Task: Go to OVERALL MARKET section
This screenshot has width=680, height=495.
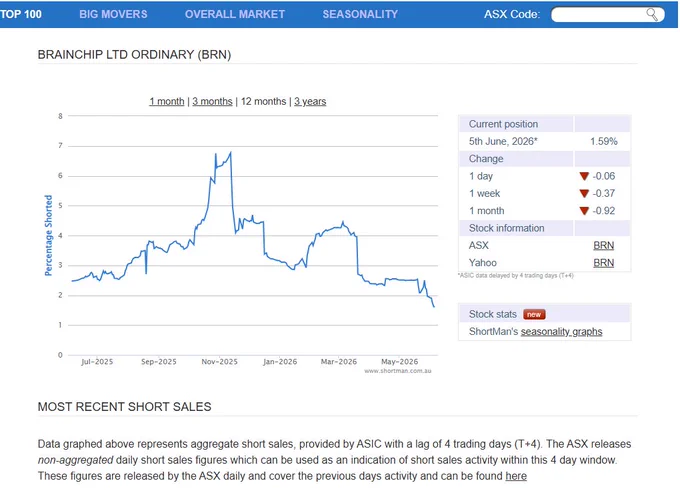Action: tap(235, 14)
